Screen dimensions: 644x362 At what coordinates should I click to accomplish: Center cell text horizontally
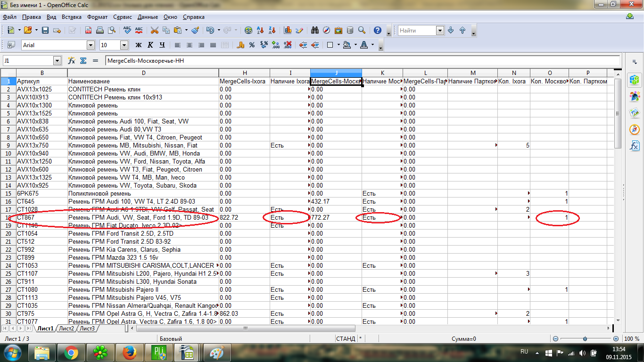(x=190, y=45)
